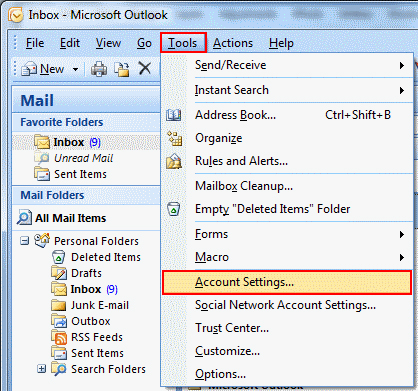Select Customize in Tools menu

287,351
